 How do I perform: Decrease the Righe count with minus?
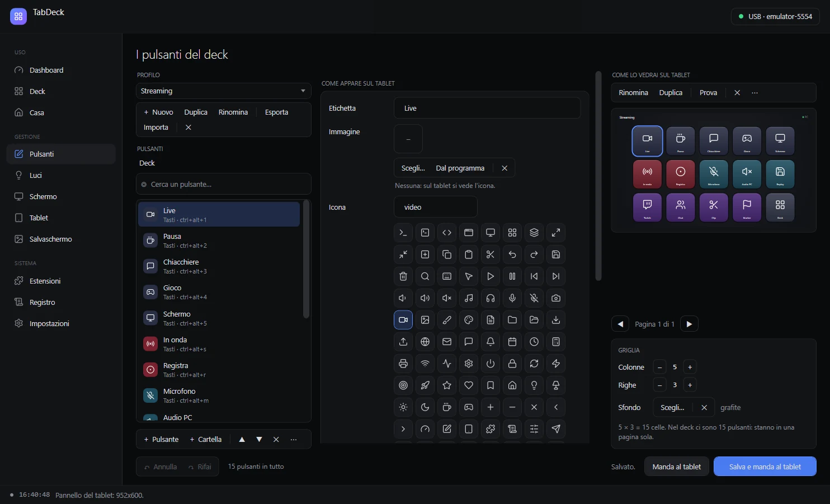click(x=660, y=385)
